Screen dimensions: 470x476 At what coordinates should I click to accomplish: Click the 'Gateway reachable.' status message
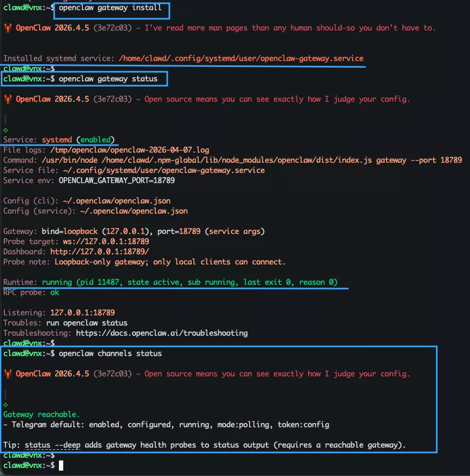click(41, 414)
